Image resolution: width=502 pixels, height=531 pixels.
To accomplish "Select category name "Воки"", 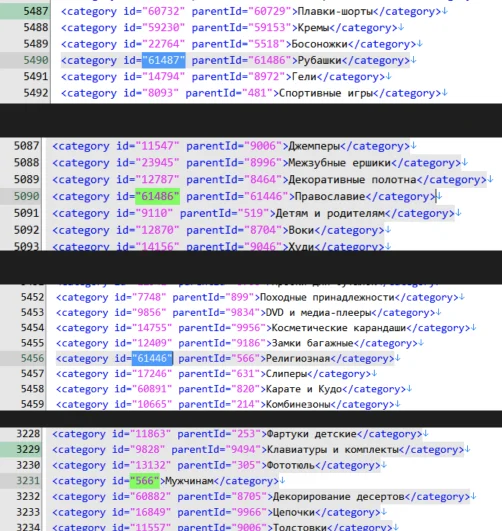I will click(301, 230).
